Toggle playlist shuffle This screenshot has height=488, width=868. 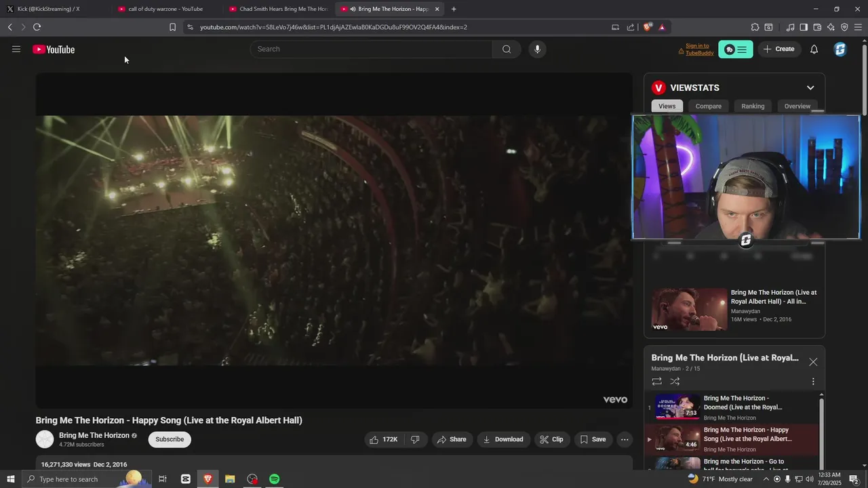pyautogui.click(x=675, y=382)
